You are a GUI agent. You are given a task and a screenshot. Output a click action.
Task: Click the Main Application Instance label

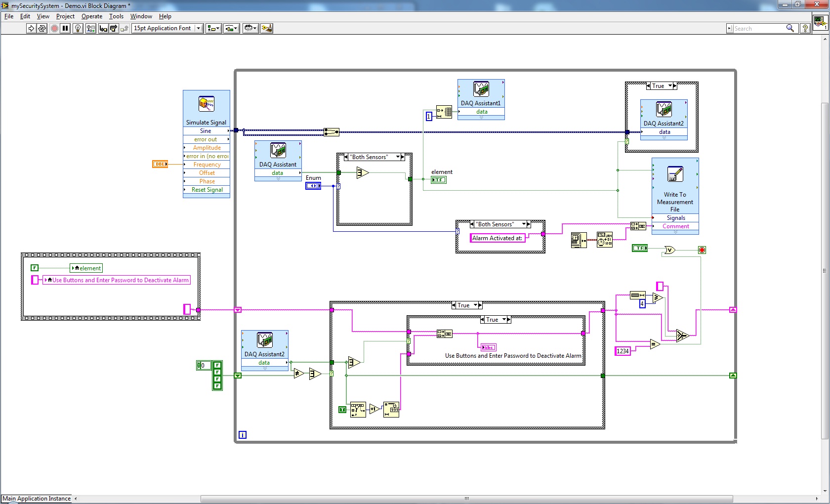click(37, 499)
